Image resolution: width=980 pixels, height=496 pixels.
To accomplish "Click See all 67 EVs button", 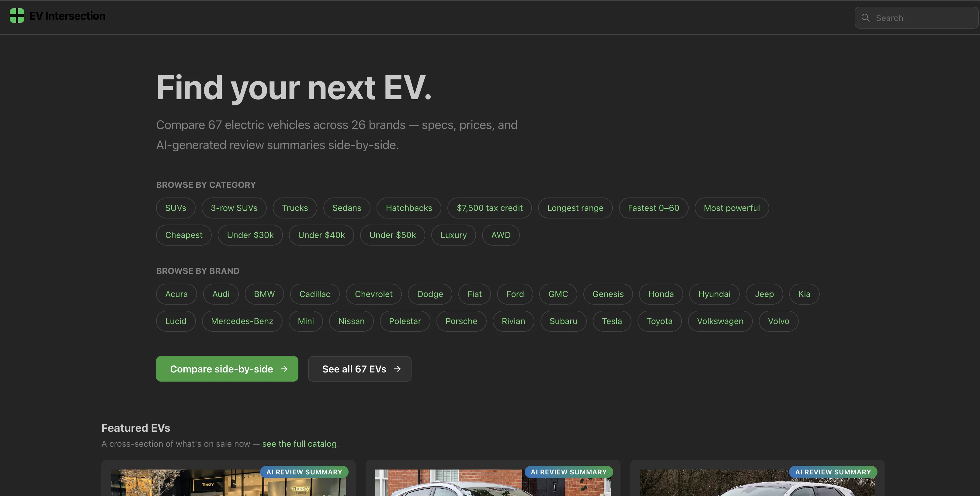I will [x=360, y=369].
